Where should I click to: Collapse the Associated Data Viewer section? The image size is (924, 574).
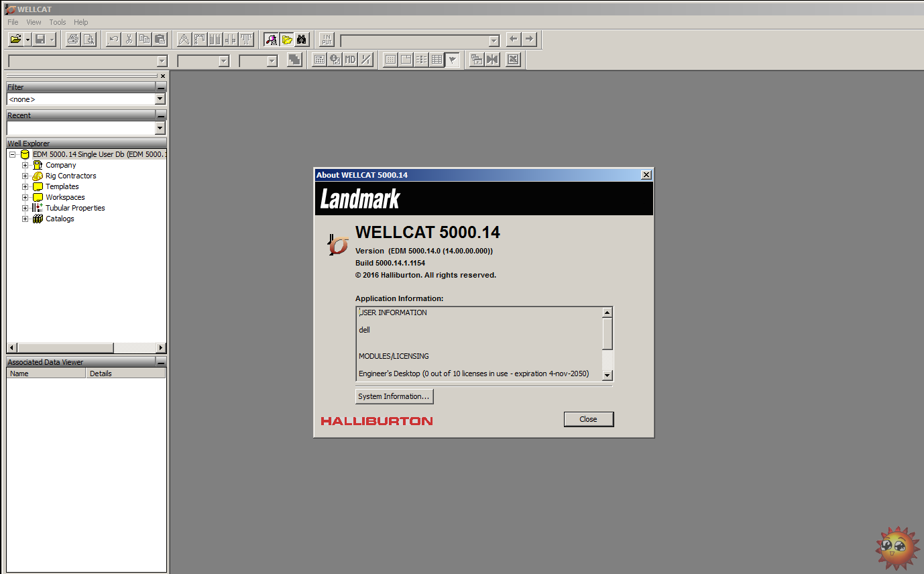tap(161, 362)
